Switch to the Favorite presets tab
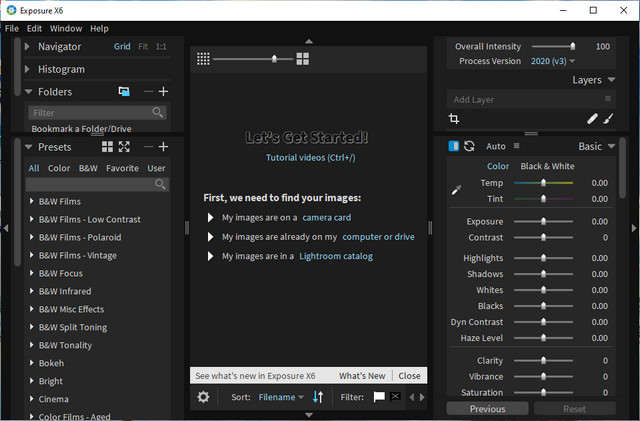This screenshot has height=421, width=640. pos(122,168)
